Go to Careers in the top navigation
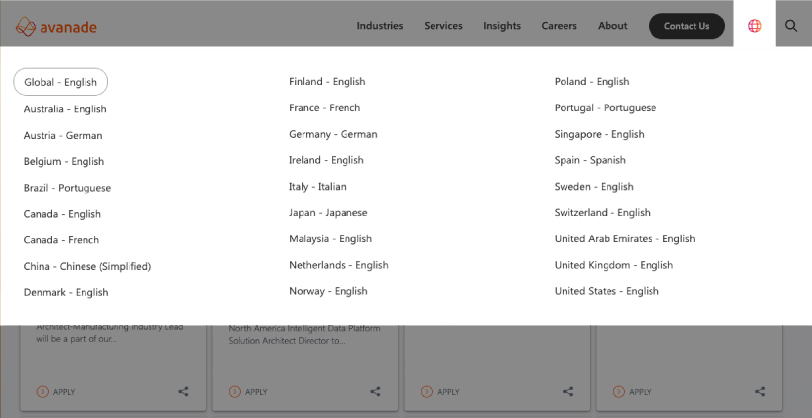This screenshot has height=418, width=812. pyautogui.click(x=559, y=26)
